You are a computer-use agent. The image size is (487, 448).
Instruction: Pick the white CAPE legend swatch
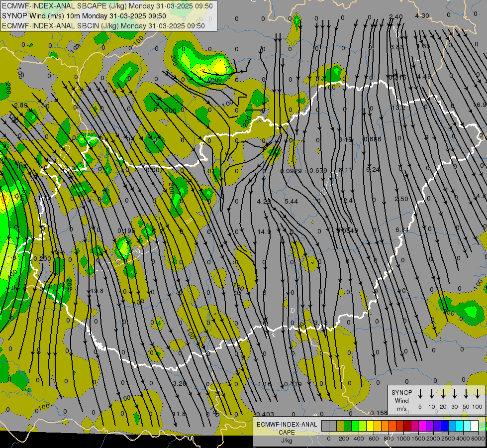pyautogui.click(x=474, y=426)
